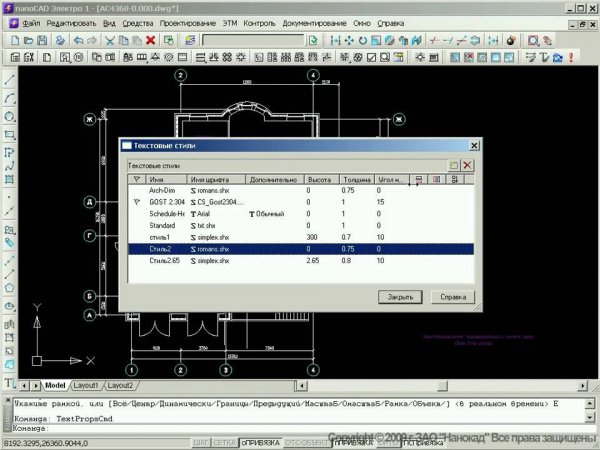Delete text style with red X icon in dialog
The width and height of the screenshot is (600, 450).
(467, 165)
